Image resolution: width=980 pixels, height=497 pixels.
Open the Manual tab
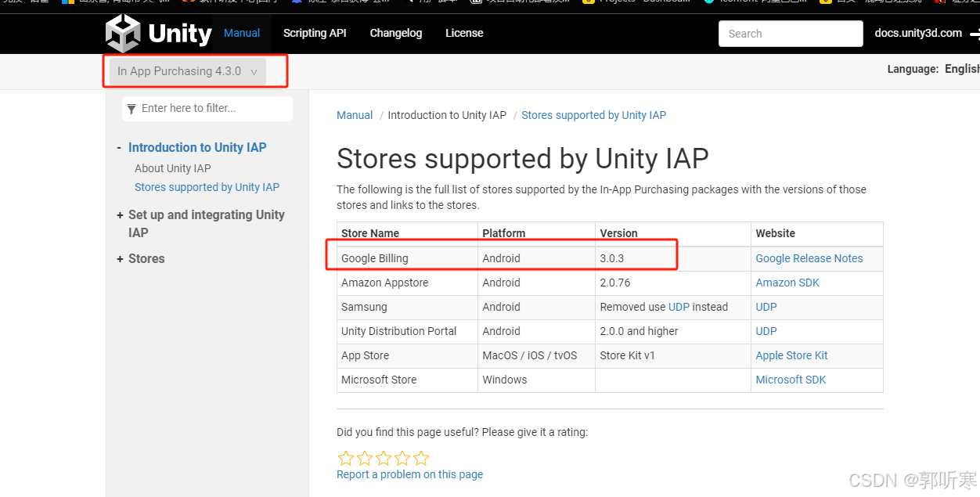[242, 33]
